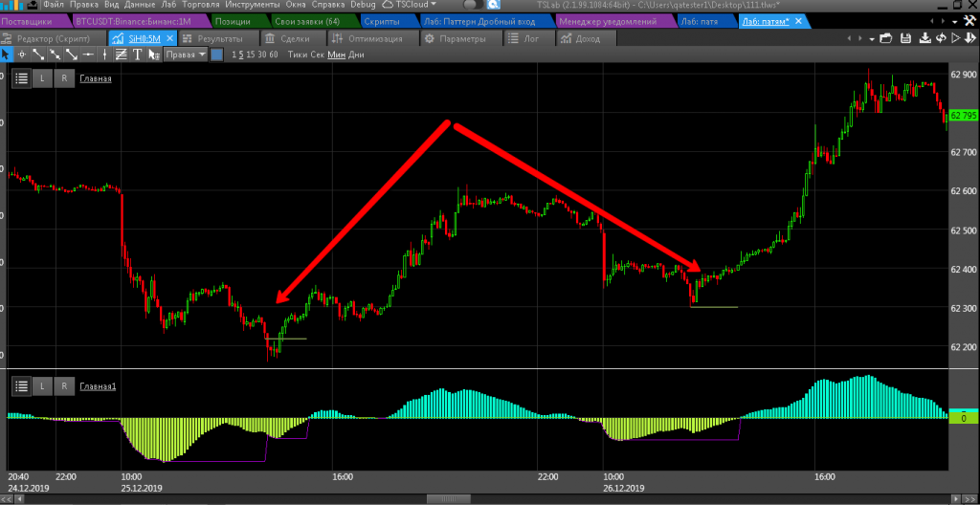This screenshot has width=980, height=505.
Task: Select the arrow cursor tool
Action: point(6,55)
